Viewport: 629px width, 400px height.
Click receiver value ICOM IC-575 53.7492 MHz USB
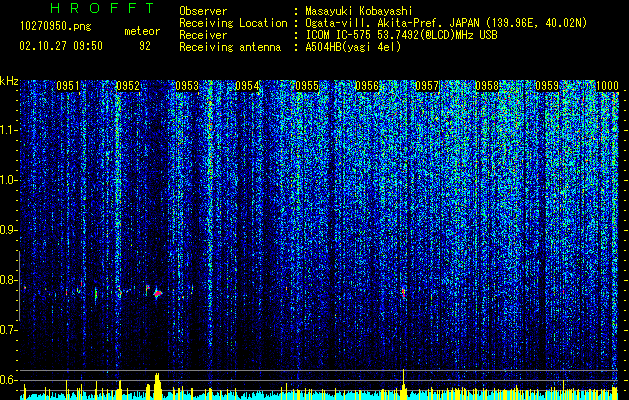coord(401,35)
